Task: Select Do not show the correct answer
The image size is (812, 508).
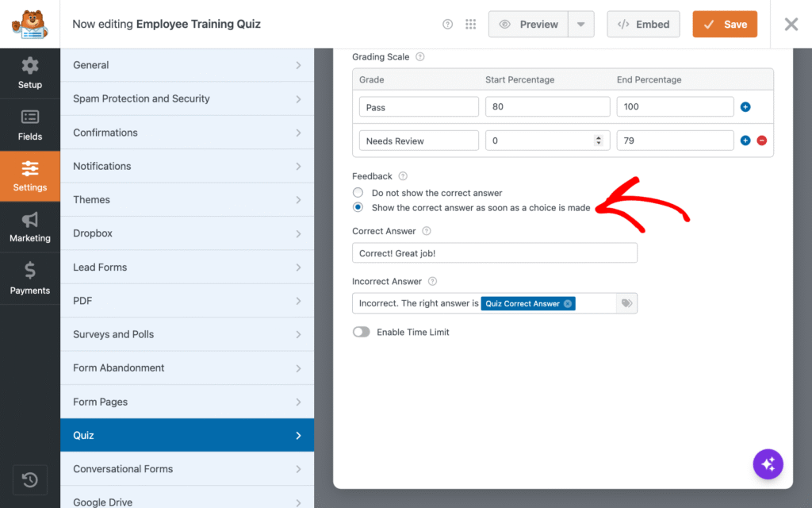Action: click(358, 192)
